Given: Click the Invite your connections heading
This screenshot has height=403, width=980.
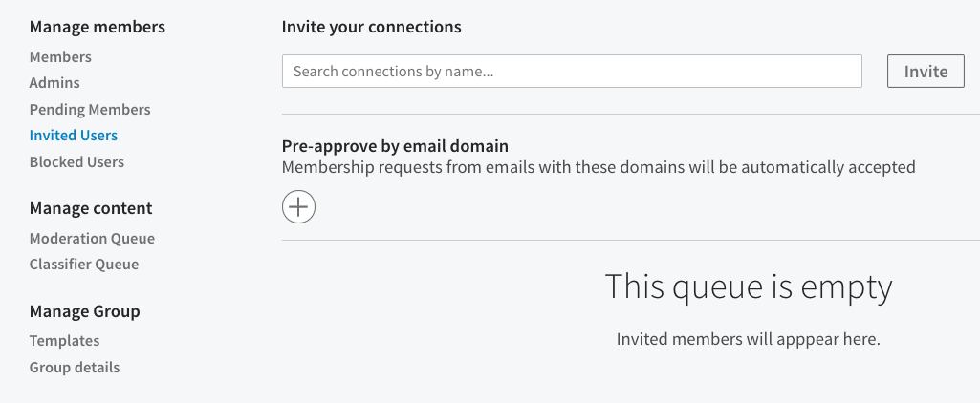Looking at the screenshot, I should [x=371, y=27].
